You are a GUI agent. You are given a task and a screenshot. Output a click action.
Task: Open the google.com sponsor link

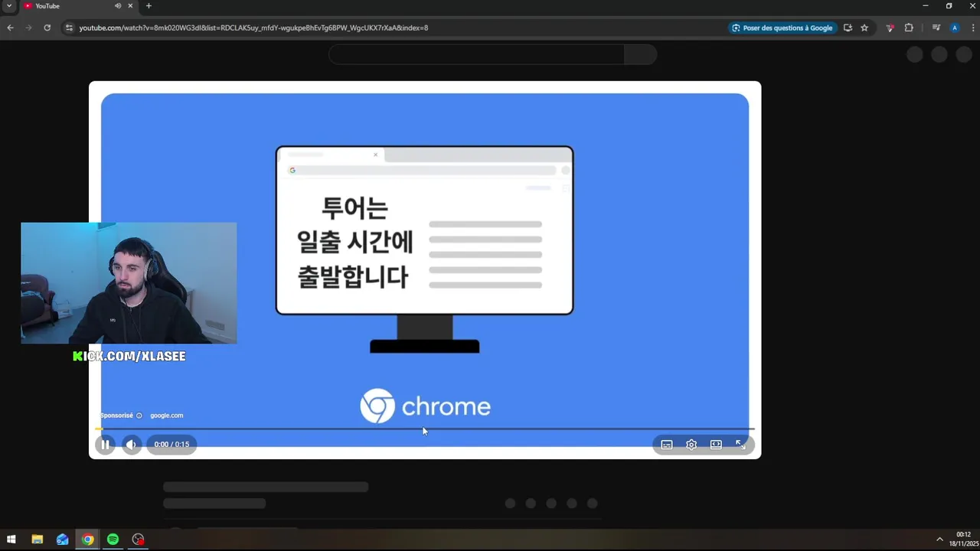(x=166, y=416)
